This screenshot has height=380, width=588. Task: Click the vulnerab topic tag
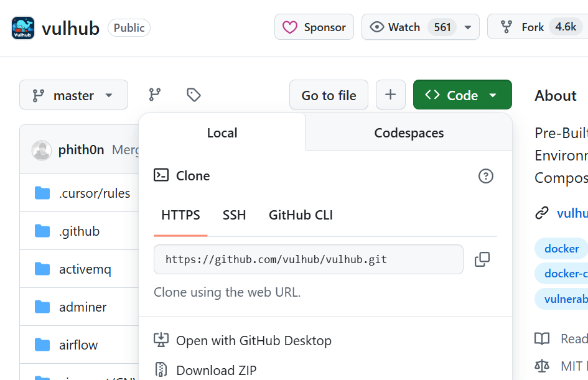561,299
